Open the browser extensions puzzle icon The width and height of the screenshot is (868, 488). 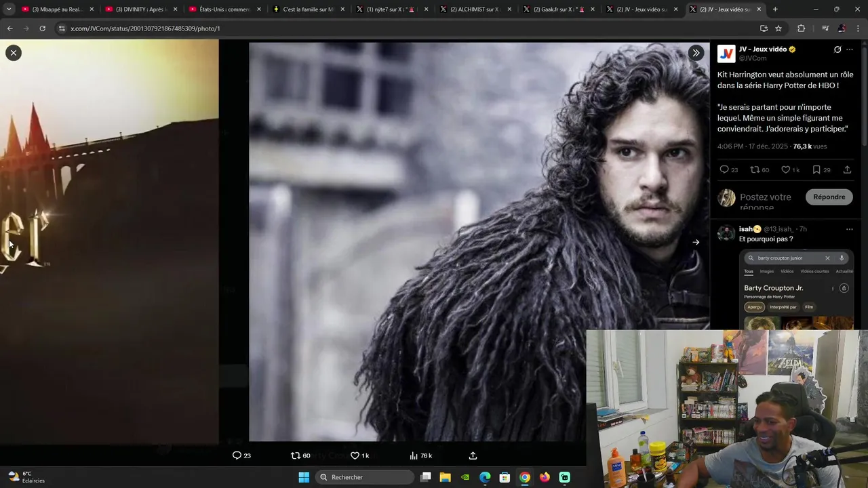click(801, 28)
